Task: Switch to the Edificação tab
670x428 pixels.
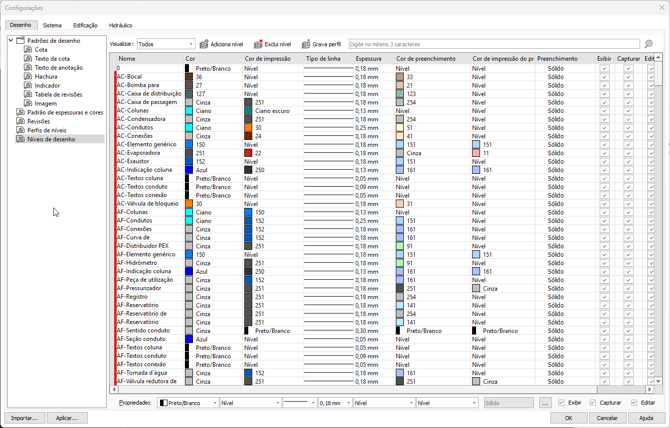Action: pos(85,25)
